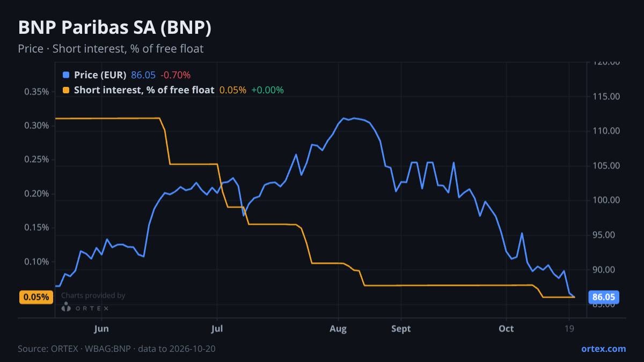Click the 110.00 right axis label
The height and width of the screenshot is (362, 644).
(x=608, y=131)
